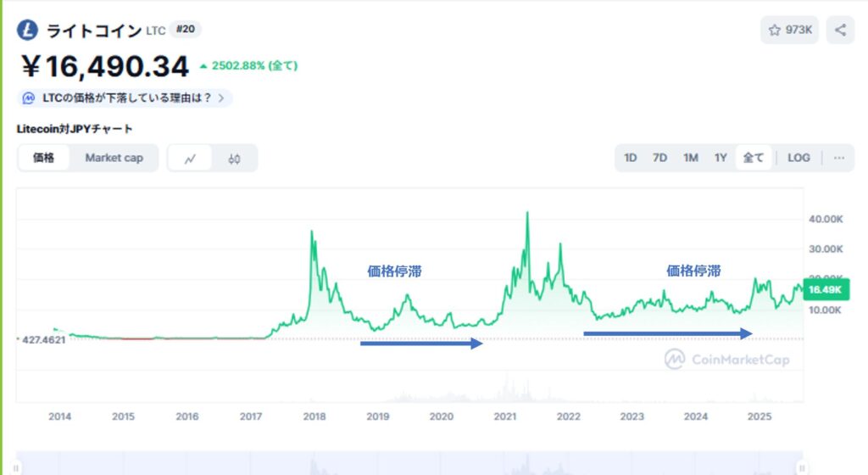Click the AI icon beside LTC question
Image resolution: width=868 pixels, height=475 pixels.
coord(28,98)
